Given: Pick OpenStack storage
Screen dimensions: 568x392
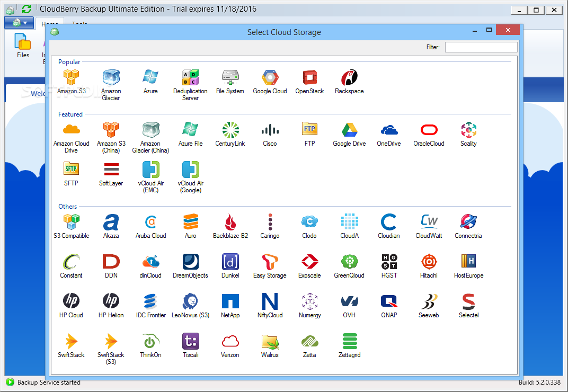Looking at the screenshot, I should point(310,82).
